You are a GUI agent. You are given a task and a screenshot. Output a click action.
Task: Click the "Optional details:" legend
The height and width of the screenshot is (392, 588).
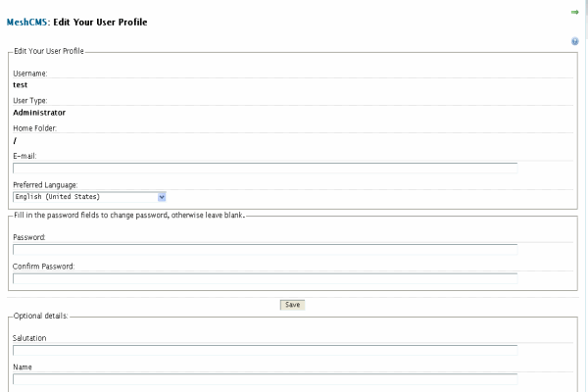(40, 316)
